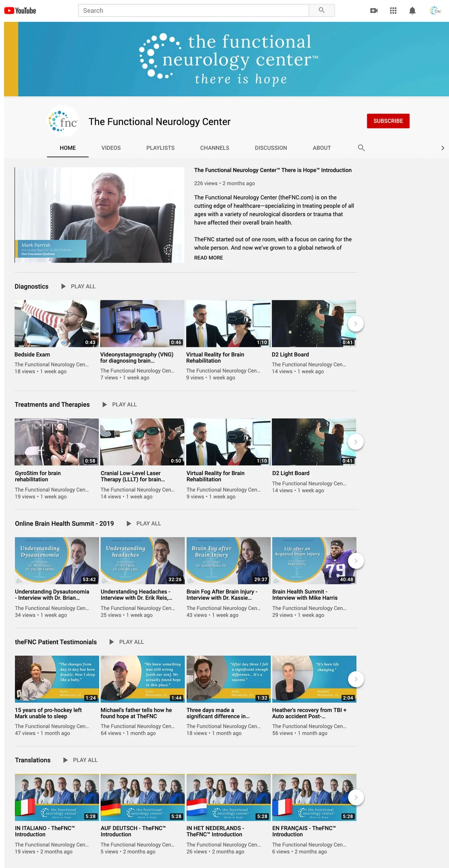
Task: Open the Translations section title
Action: pyautogui.click(x=33, y=760)
